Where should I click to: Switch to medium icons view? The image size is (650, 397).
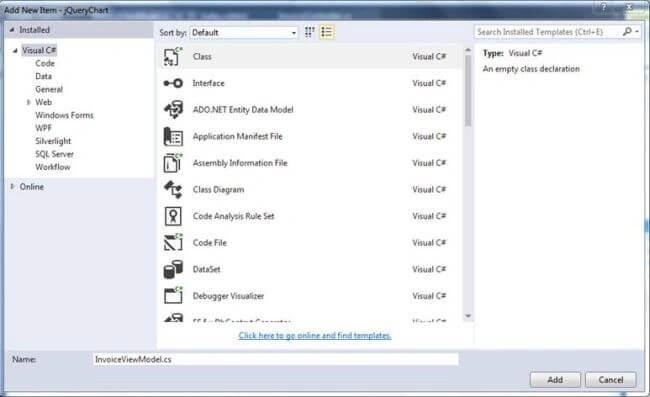click(309, 32)
